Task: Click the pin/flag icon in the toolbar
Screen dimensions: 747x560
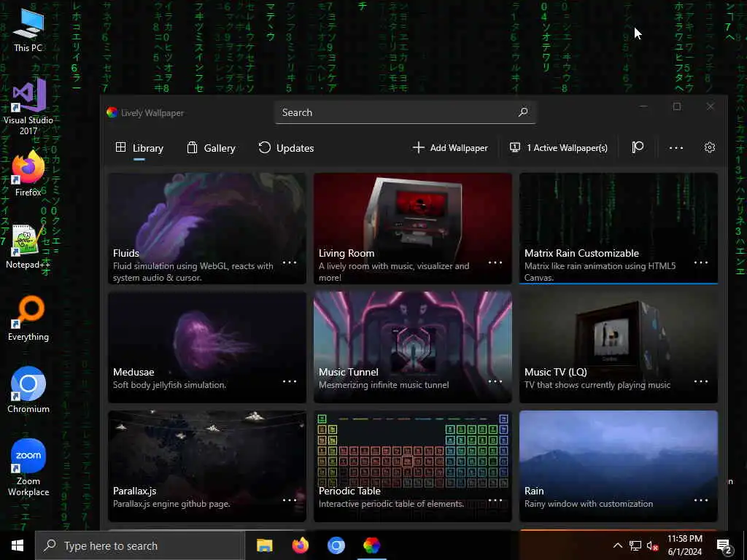Action: click(638, 147)
